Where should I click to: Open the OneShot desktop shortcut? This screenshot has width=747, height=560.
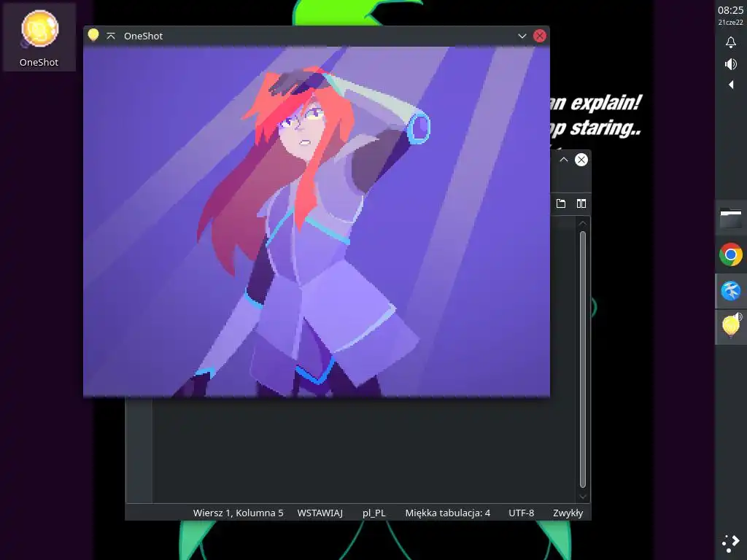(x=39, y=38)
